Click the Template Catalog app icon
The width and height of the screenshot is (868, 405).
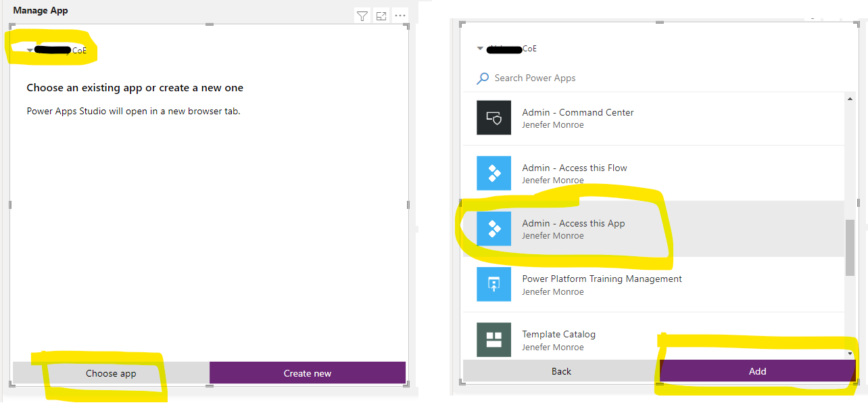(493, 339)
